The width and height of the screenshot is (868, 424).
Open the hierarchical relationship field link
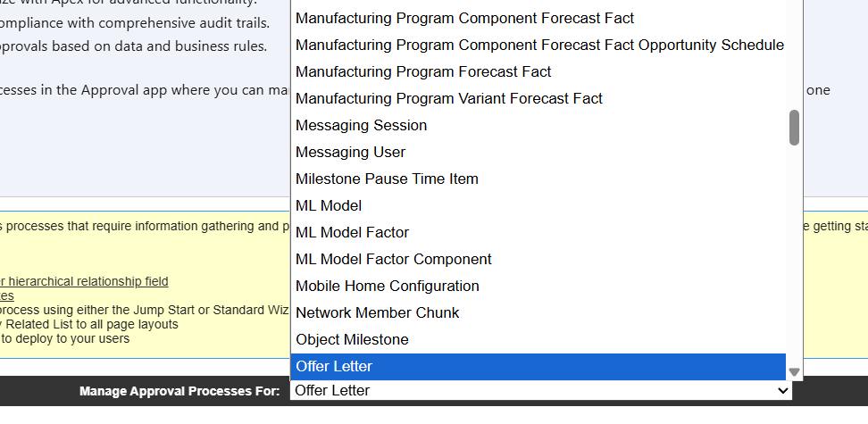pyautogui.click(x=85, y=281)
